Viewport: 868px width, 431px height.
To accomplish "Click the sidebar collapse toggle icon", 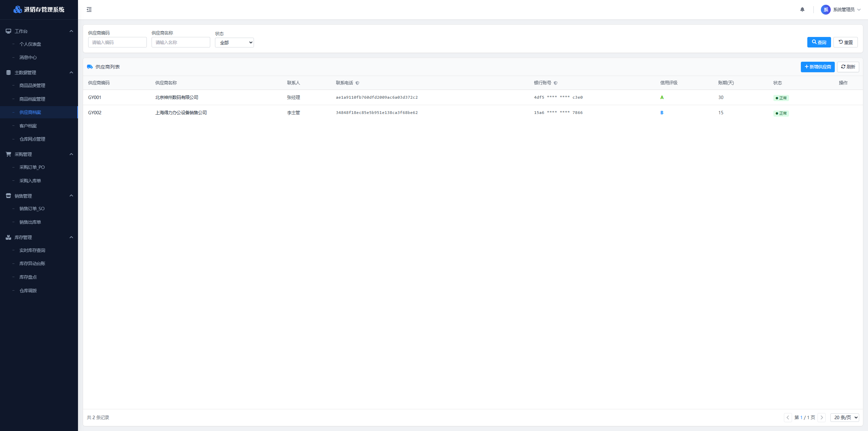I will tap(89, 9).
